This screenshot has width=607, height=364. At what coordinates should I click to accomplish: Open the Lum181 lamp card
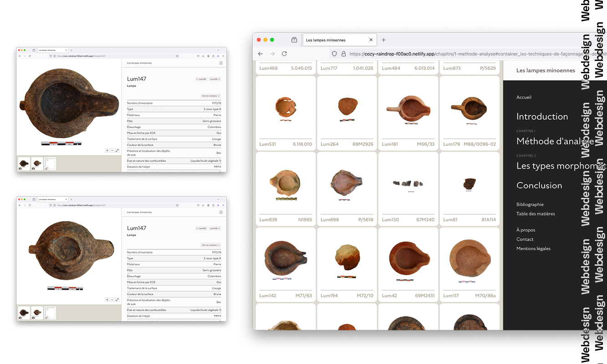[408, 113]
